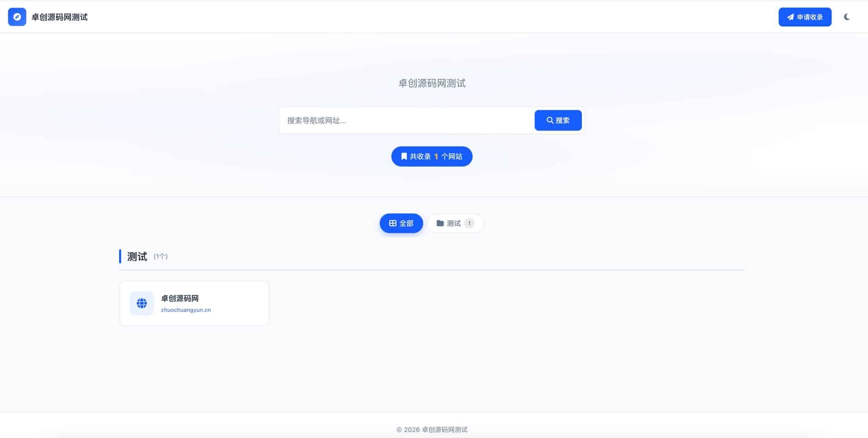The height and width of the screenshot is (438, 868).
Task: Click the 共收录 1 个网站 badge
Action: point(432,156)
